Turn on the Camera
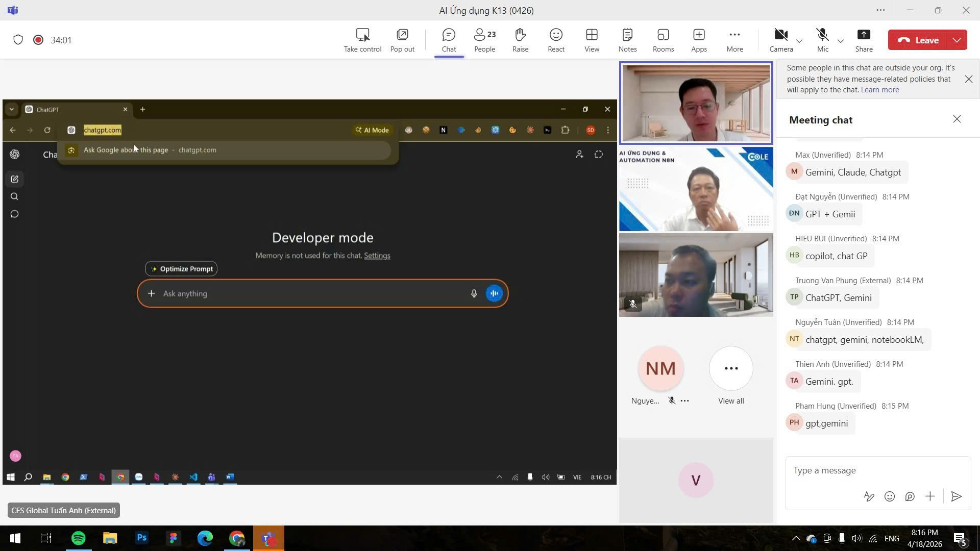Screen dimensions: 980x551 pyautogui.click(x=781, y=40)
